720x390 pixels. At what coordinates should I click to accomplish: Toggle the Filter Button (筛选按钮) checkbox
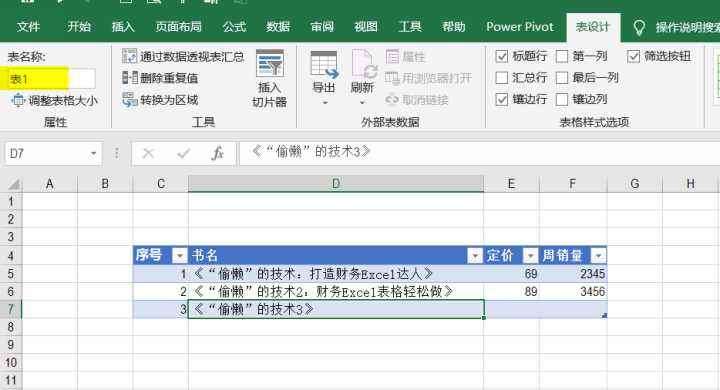pyautogui.click(x=633, y=57)
